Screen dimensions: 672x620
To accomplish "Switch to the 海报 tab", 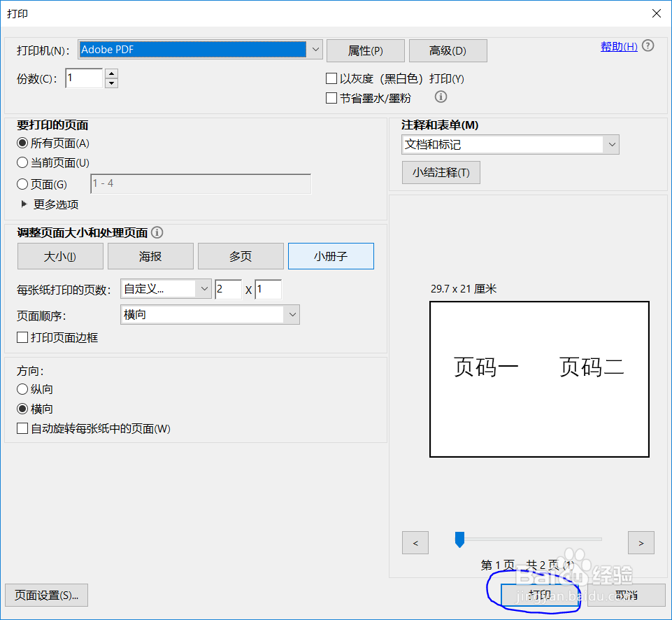I will [x=150, y=256].
